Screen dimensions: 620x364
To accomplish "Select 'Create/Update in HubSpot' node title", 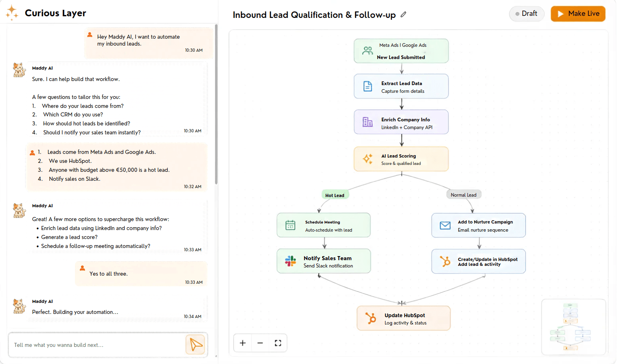I will click(488, 259).
